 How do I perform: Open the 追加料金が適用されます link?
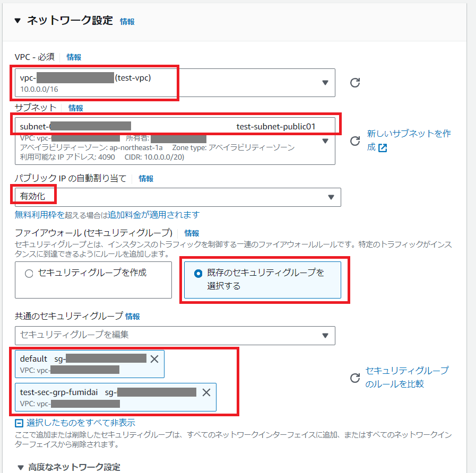tap(154, 215)
